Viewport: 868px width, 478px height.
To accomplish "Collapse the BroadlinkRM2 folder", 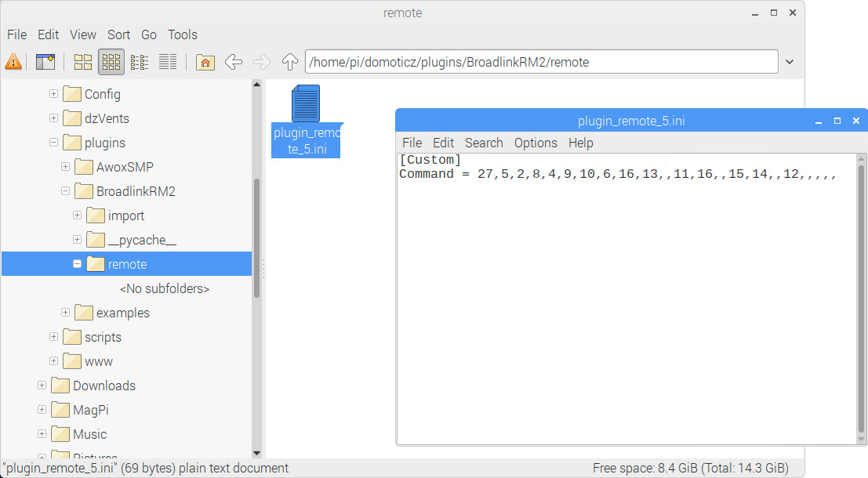I will (x=65, y=191).
